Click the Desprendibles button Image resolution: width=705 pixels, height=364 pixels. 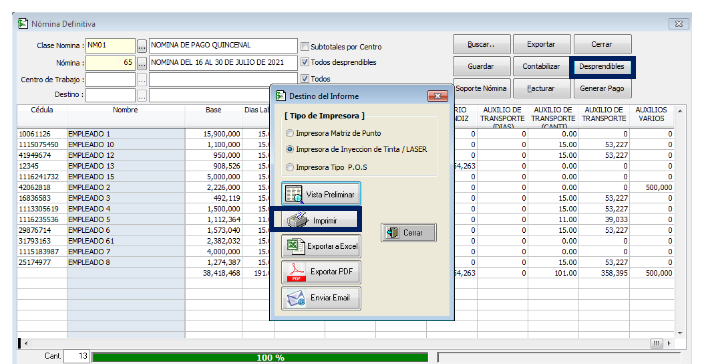coord(602,67)
